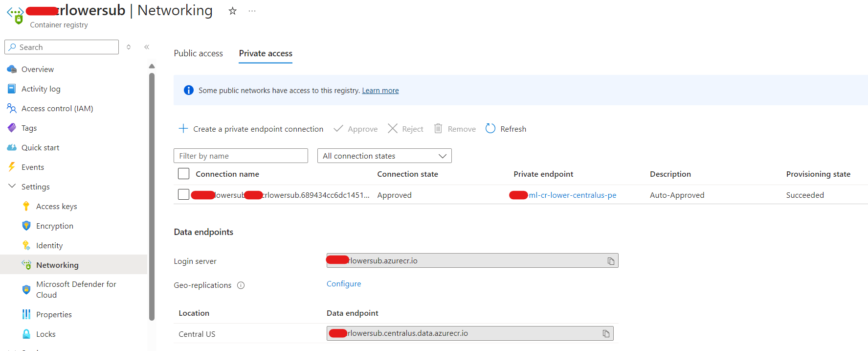Check the Approved connection row checkbox
The width and height of the screenshot is (868, 351).
[184, 195]
